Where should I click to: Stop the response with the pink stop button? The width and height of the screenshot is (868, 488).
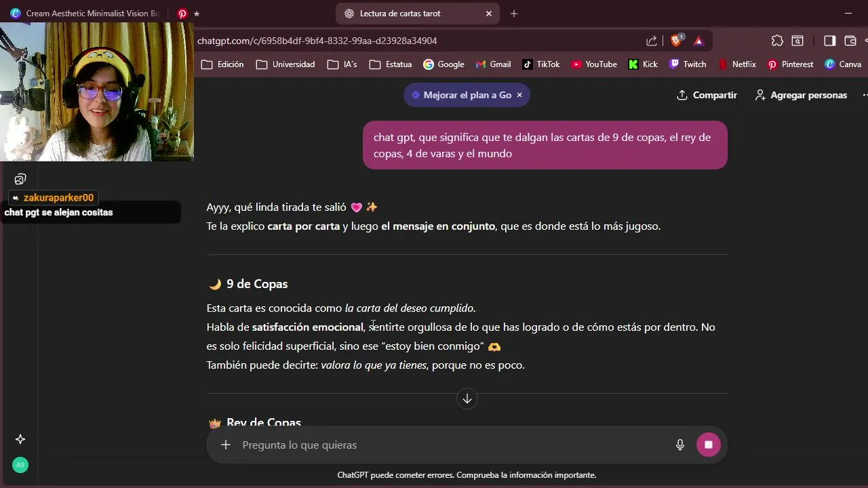709,445
